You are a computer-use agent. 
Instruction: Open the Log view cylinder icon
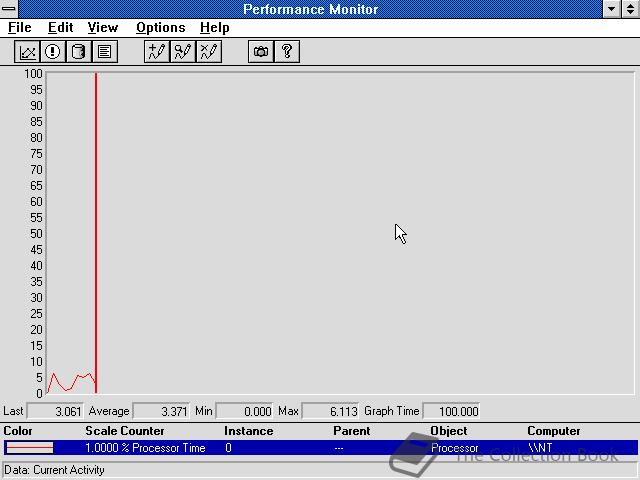(78, 52)
